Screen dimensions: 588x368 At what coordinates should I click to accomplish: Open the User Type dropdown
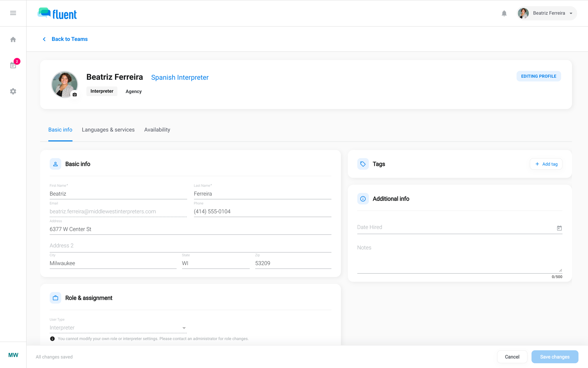(x=118, y=328)
